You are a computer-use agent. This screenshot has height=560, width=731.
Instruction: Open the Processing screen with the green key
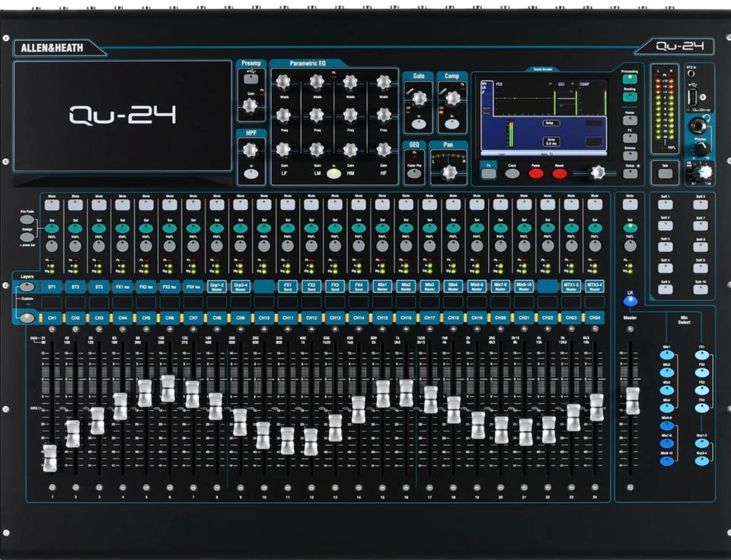(x=630, y=79)
